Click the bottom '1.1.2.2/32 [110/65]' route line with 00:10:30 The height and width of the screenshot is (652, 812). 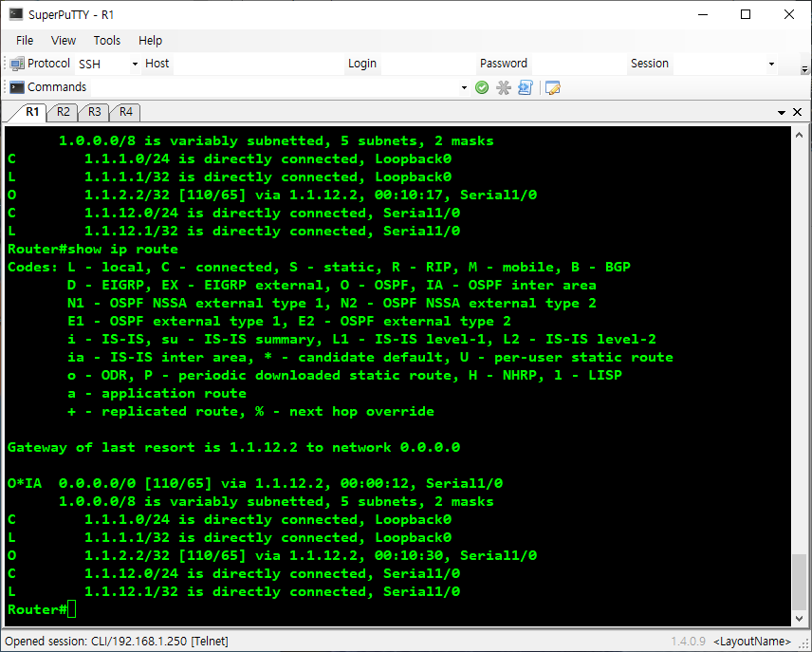pyautogui.click(x=272, y=555)
